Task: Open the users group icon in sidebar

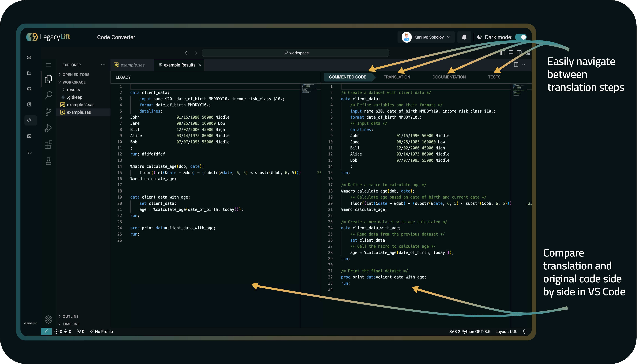Action: tap(29, 89)
